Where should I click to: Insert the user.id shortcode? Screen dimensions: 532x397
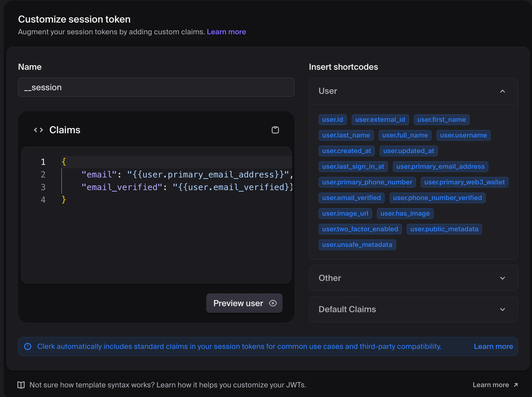click(332, 120)
